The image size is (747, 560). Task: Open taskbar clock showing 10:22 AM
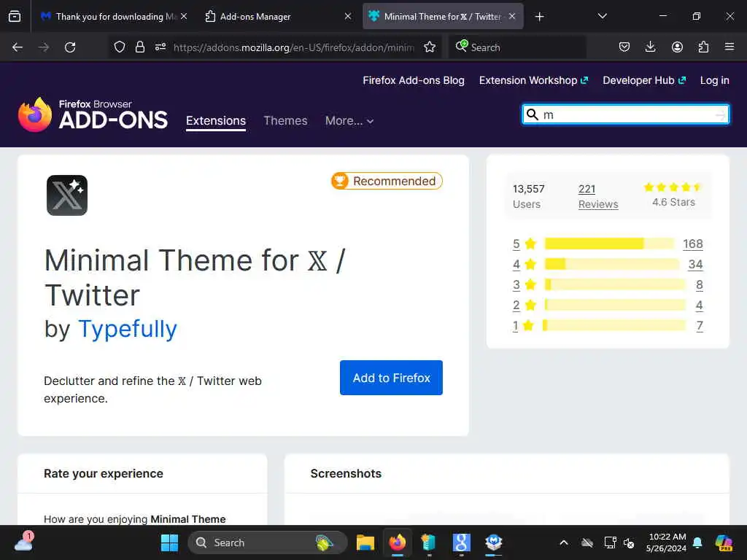point(667,542)
